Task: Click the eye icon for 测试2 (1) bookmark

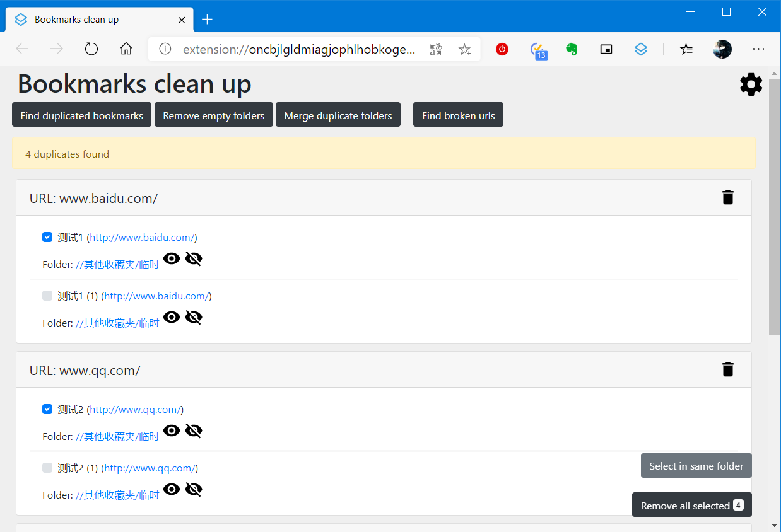Action: click(172, 489)
